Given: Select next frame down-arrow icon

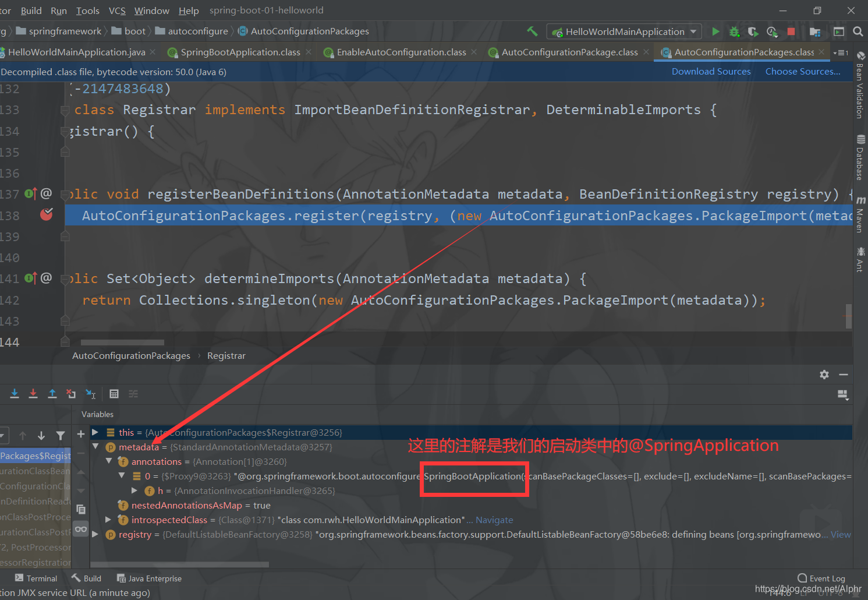Looking at the screenshot, I should (41, 435).
